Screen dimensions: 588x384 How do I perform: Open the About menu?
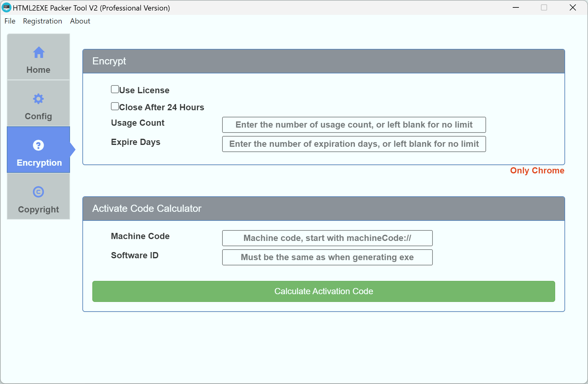pos(80,21)
